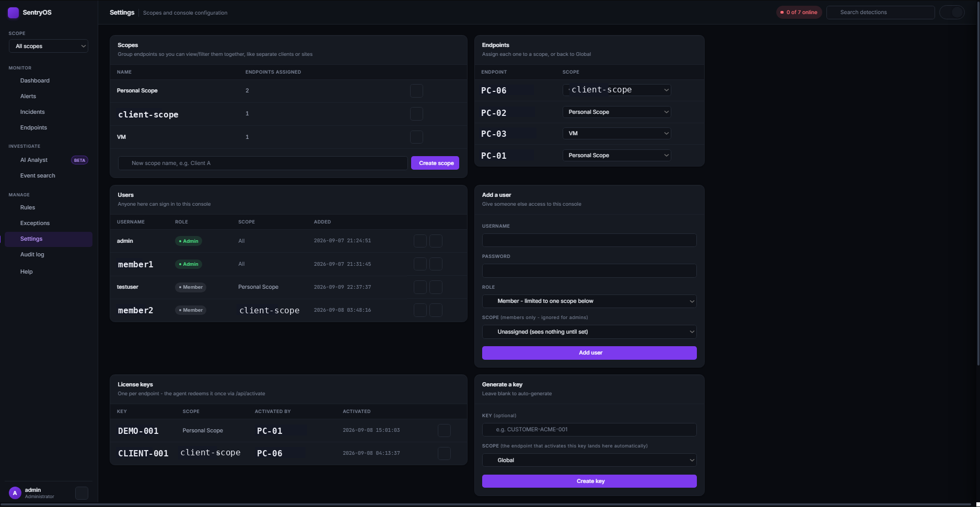Image resolution: width=980 pixels, height=507 pixels.
Task: Click the action button in Personal Scope row of Scopes
Action: pyautogui.click(x=416, y=91)
